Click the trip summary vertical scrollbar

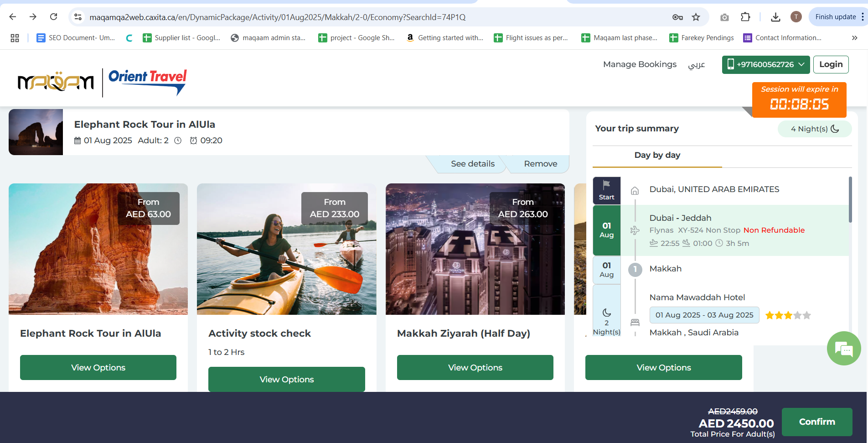pyautogui.click(x=850, y=200)
